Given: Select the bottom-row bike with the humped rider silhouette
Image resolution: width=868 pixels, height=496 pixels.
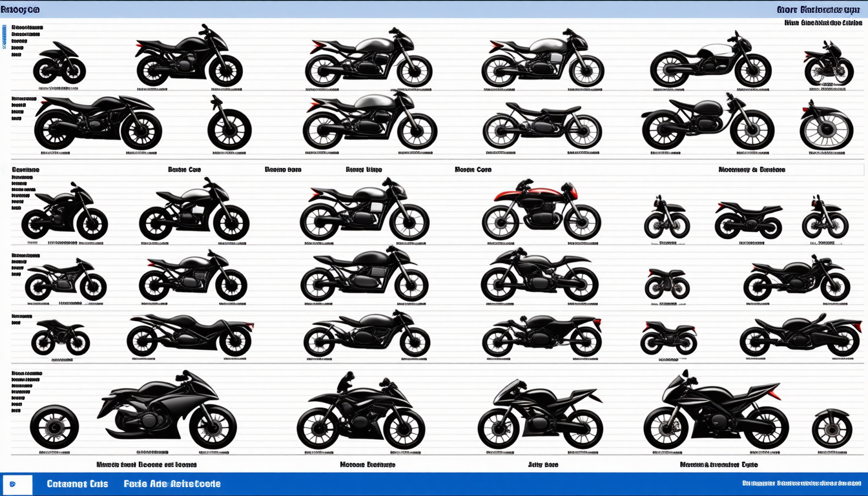Looking at the screenshot, I should tap(360, 410).
